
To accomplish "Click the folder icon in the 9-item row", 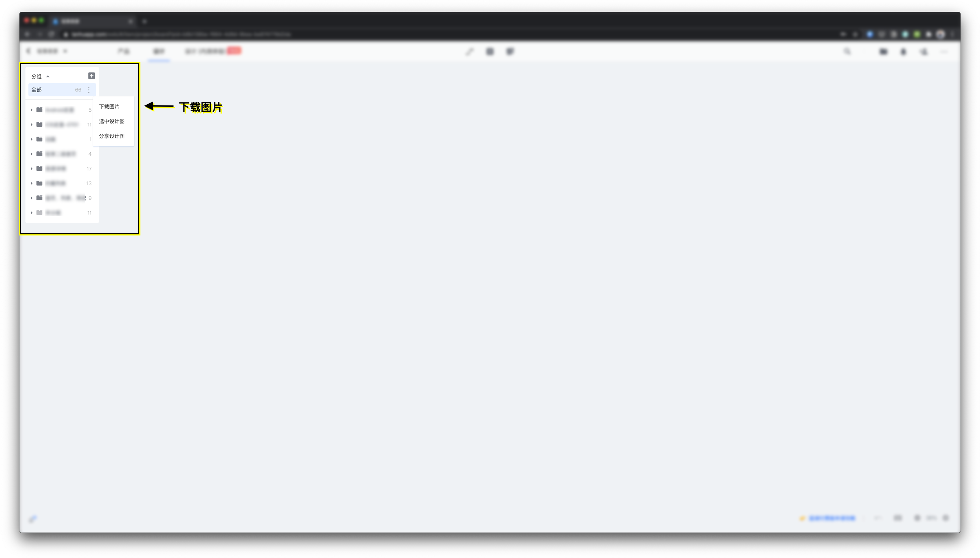I will [39, 198].
